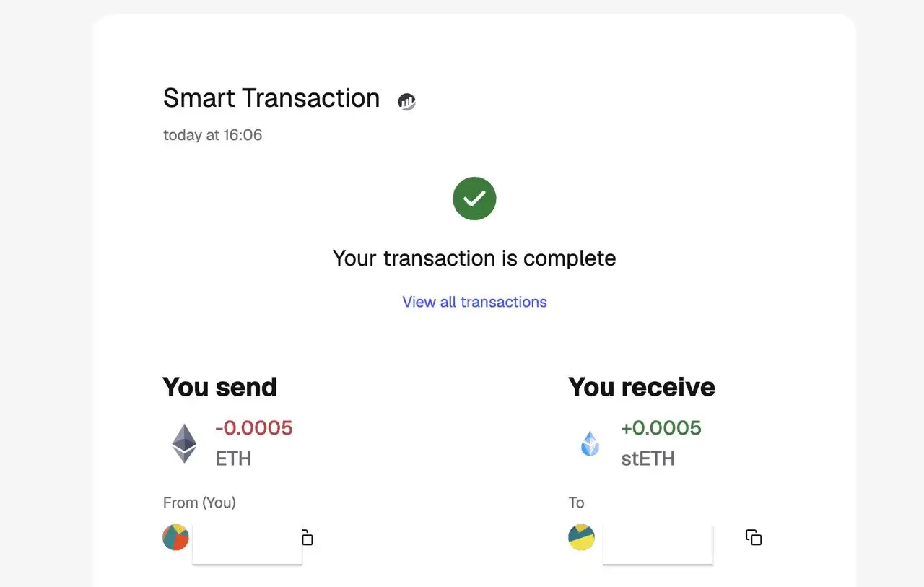Screen dimensions: 924x587
Task: Click the You receive heading
Action: coord(641,387)
